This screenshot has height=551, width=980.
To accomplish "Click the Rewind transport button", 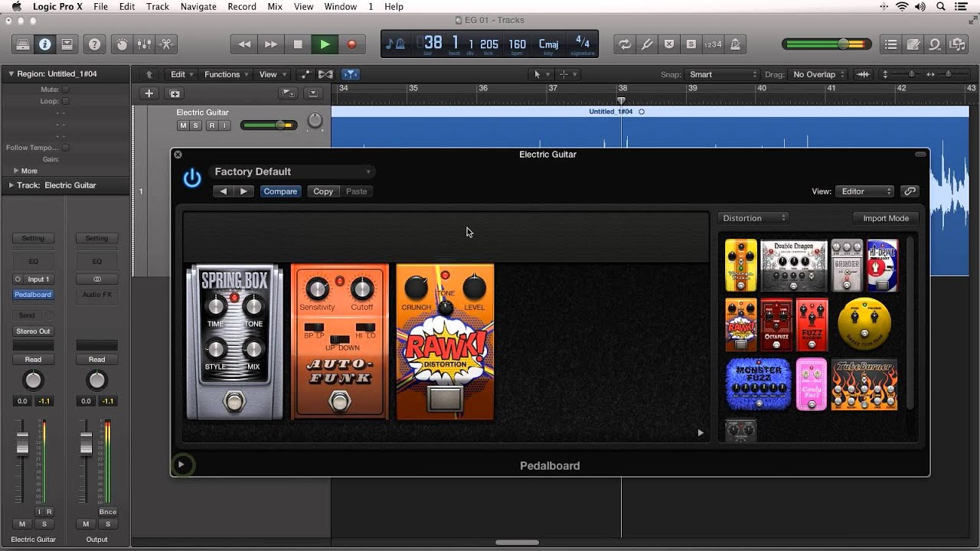I will pyautogui.click(x=244, y=44).
